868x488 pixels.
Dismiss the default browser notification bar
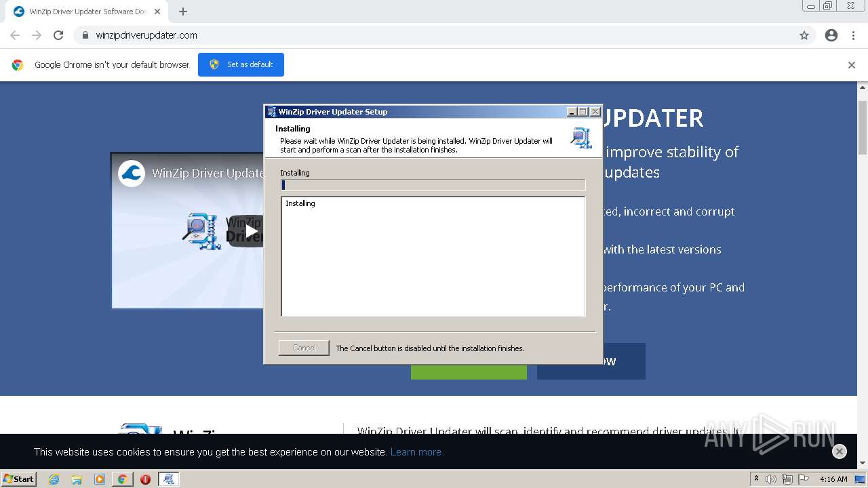[852, 65]
